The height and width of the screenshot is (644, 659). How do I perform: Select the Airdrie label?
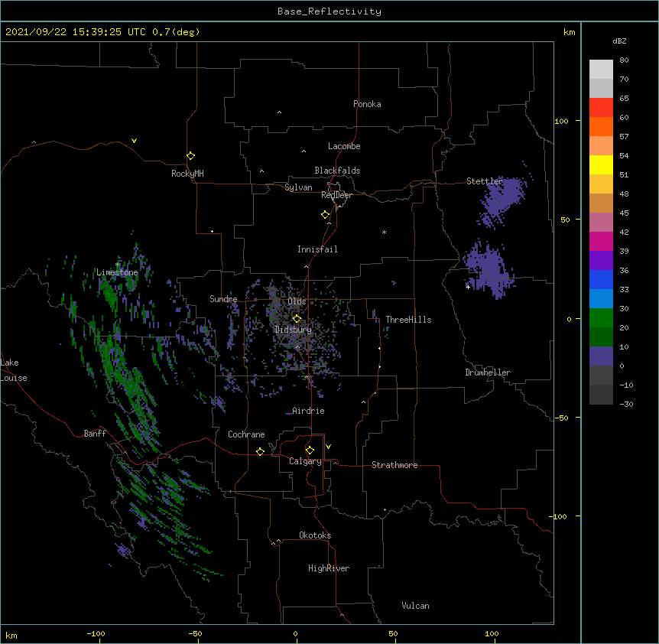tap(308, 411)
